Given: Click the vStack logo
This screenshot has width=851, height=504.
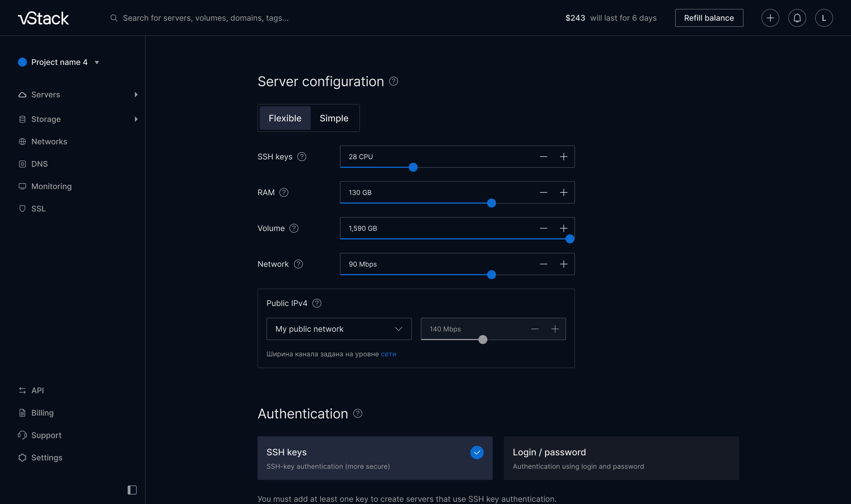Looking at the screenshot, I should (43, 18).
